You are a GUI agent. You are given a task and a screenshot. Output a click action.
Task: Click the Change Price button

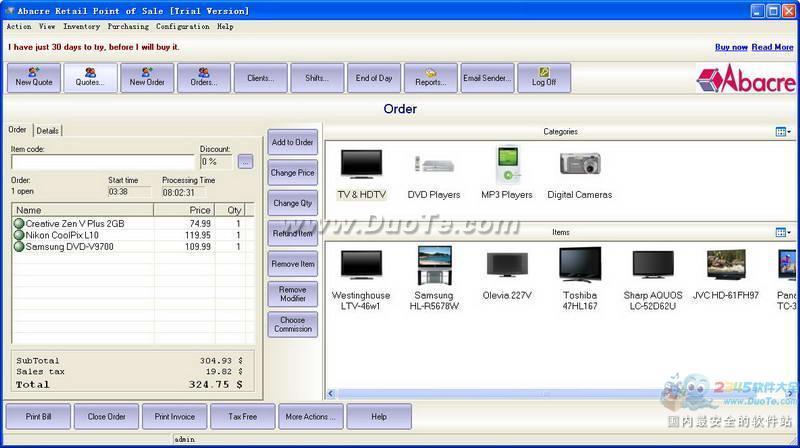point(292,173)
